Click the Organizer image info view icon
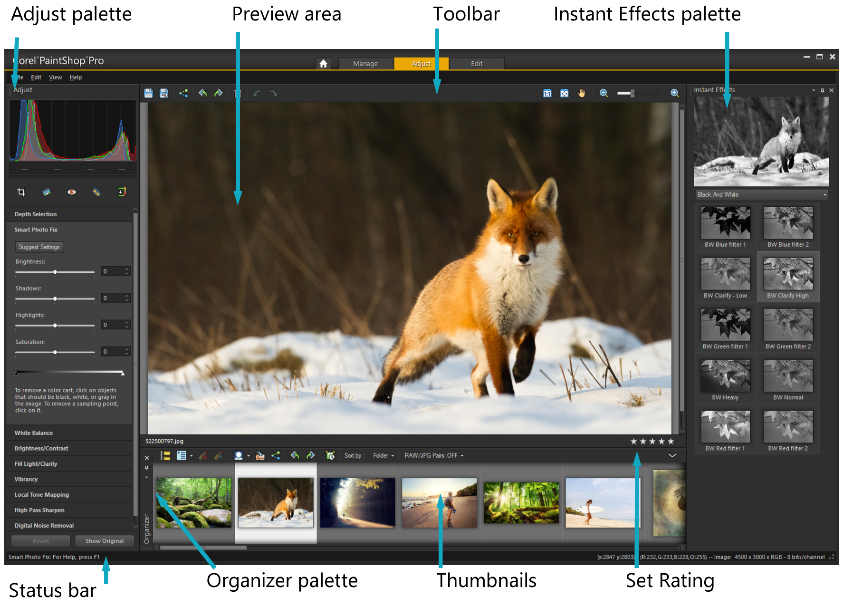The height and width of the screenshot is (616, 843). [182, 456]
